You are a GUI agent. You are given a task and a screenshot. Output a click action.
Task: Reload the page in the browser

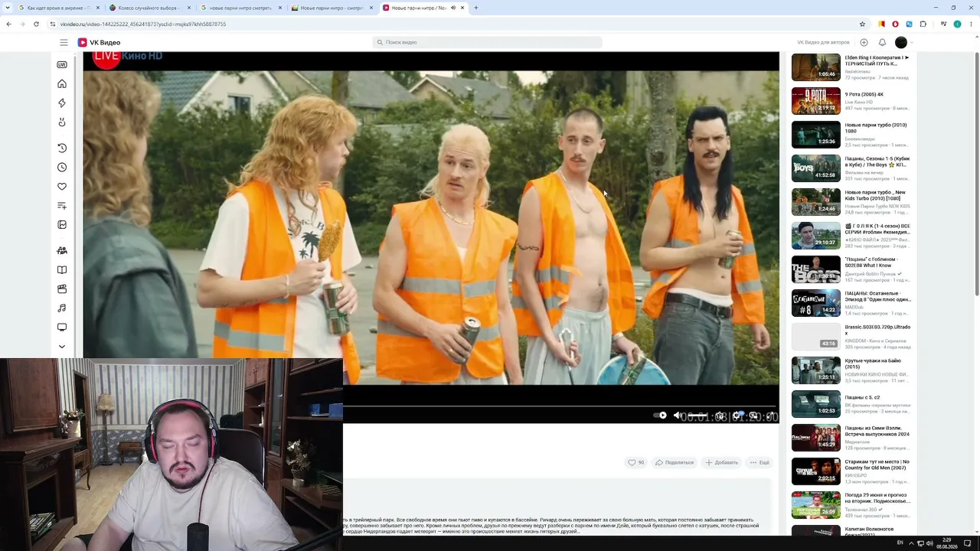click(x=36, y=24)
